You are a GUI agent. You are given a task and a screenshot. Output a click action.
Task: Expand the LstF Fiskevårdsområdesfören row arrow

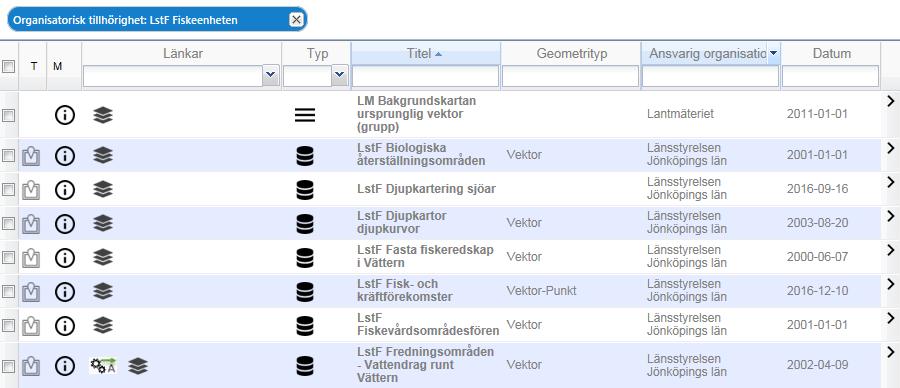[891, 318]
